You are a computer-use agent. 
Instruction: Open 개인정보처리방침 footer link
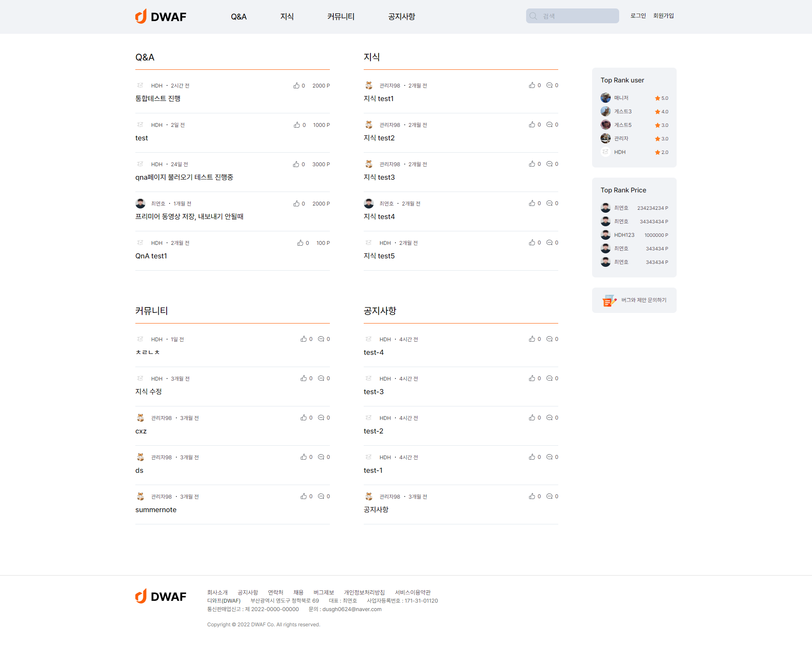pos(364,592)
